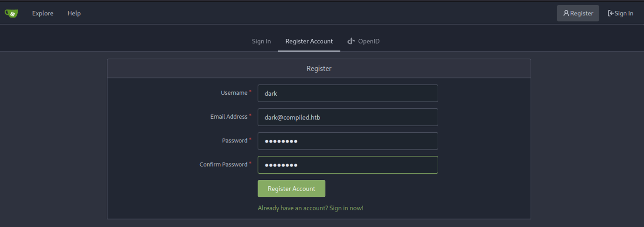Click the person icon in top Register button
The width and height of the screenshot is (644, 227).
point(566,13)
